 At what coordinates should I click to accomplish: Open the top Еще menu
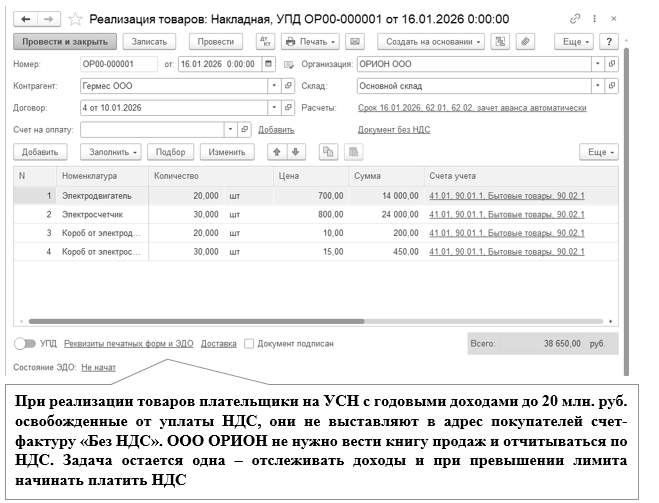[x=574, y=42]
